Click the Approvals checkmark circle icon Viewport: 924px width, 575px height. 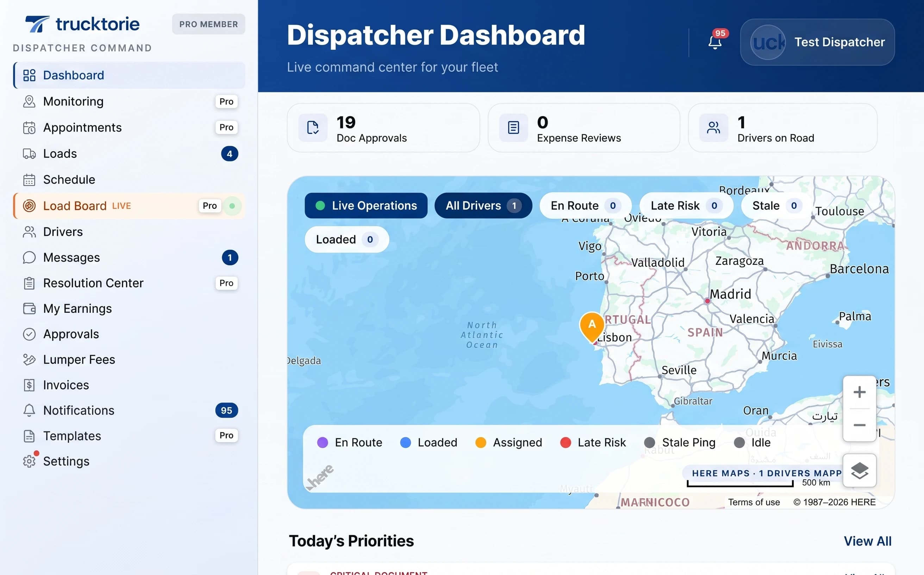[29, 334]
